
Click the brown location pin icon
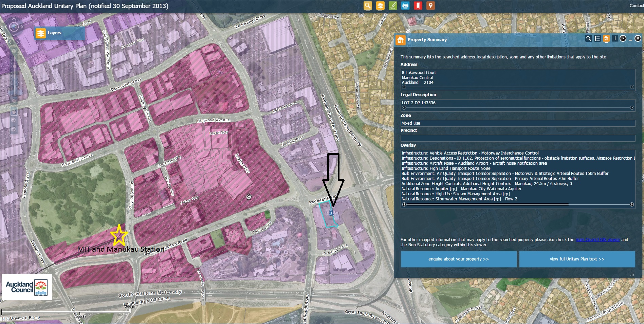click(430, 6)
